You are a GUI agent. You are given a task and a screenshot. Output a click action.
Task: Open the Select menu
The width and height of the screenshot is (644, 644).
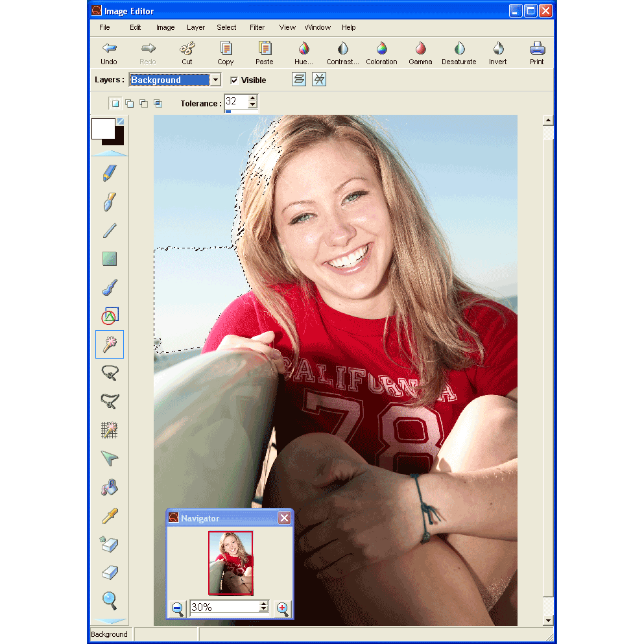[x=226, y=27]
